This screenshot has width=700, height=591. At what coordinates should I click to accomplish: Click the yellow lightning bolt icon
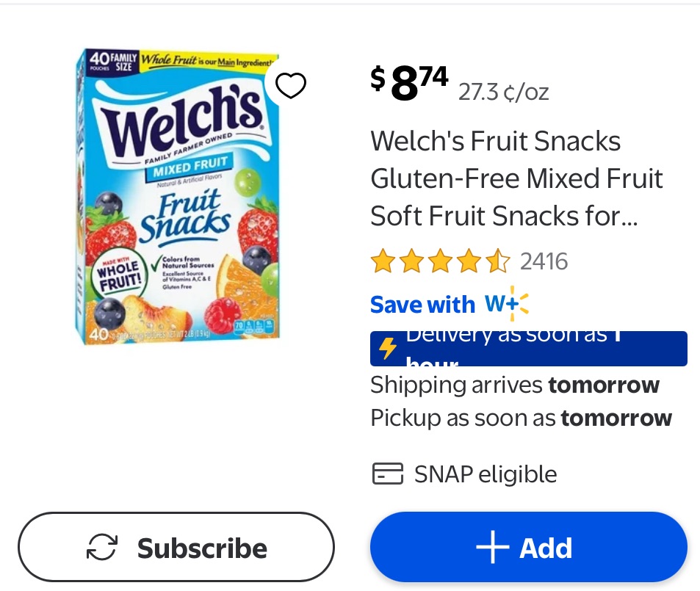(388, 348)
